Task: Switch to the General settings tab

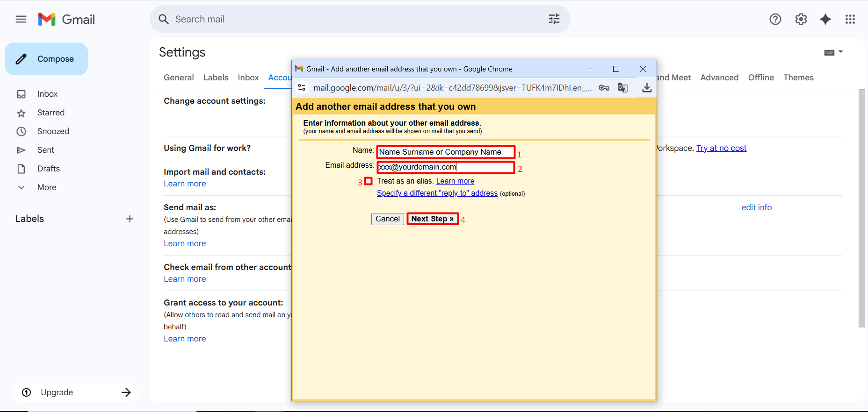Action: (179, 78)
